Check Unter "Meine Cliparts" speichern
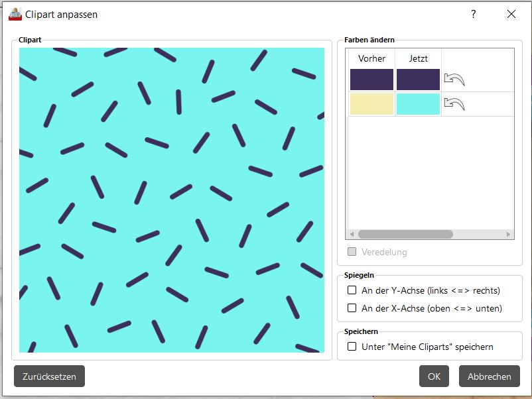 coord(352,347)
